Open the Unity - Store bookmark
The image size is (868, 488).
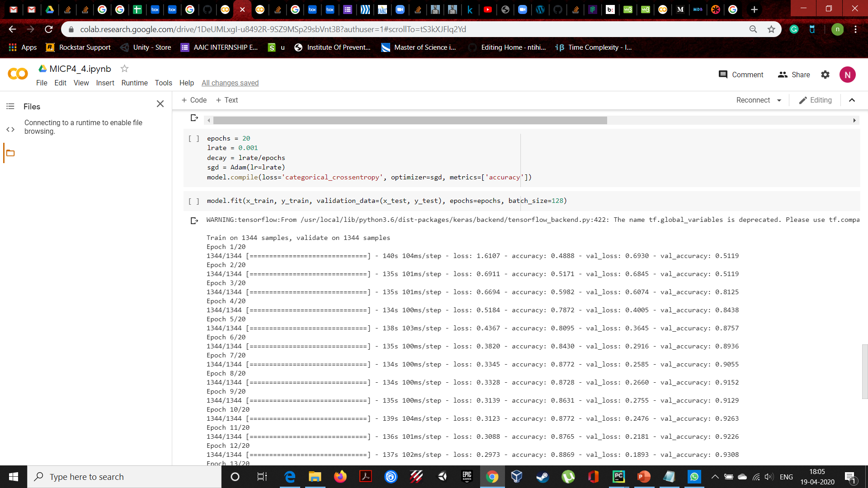[x=146, y=47]
